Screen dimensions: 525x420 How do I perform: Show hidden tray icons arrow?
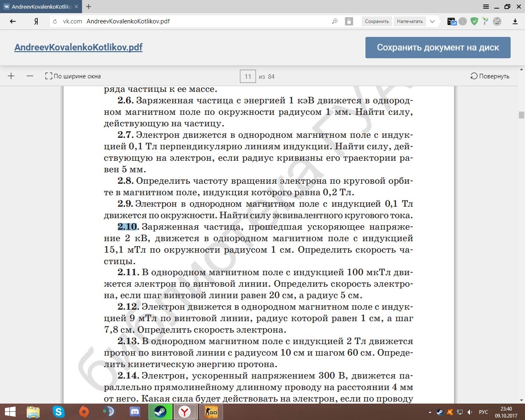[430, 412]
